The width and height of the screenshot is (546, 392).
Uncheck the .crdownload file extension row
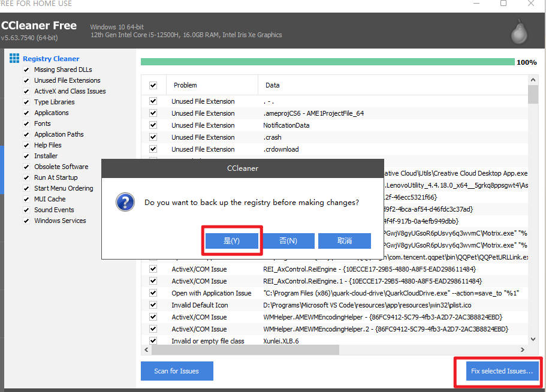(x=153, y=149)
